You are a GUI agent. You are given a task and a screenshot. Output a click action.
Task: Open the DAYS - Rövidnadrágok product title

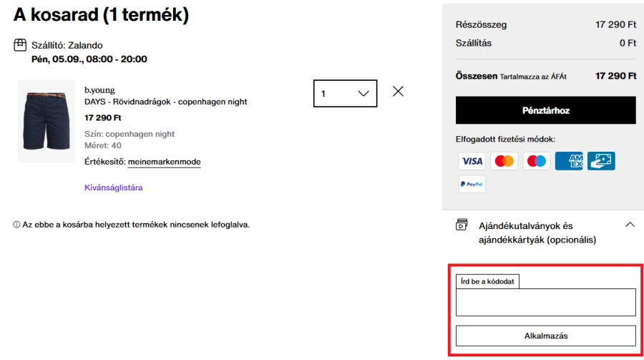click(x=165, y=102)
